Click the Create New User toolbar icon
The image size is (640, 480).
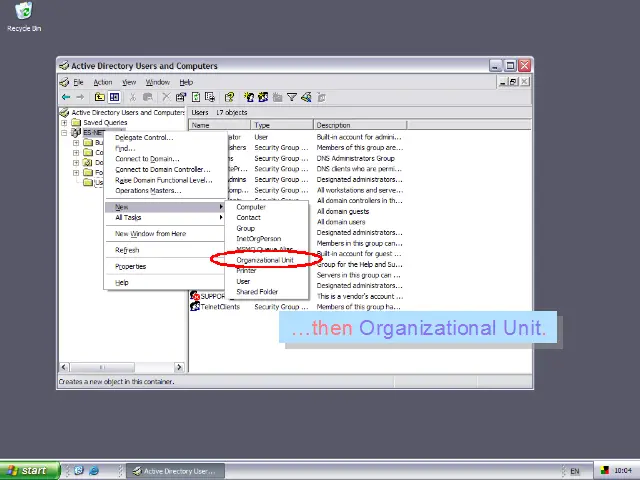249,97
